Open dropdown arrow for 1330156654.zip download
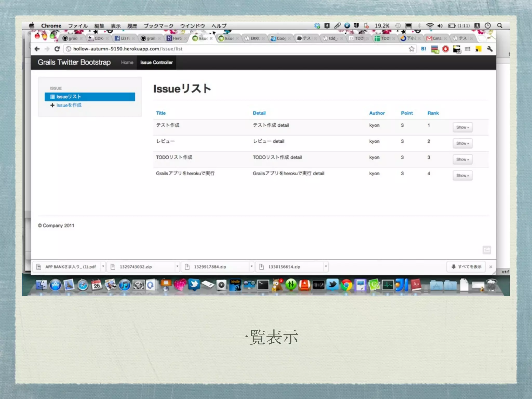The image size is (532, 399). 326,267
